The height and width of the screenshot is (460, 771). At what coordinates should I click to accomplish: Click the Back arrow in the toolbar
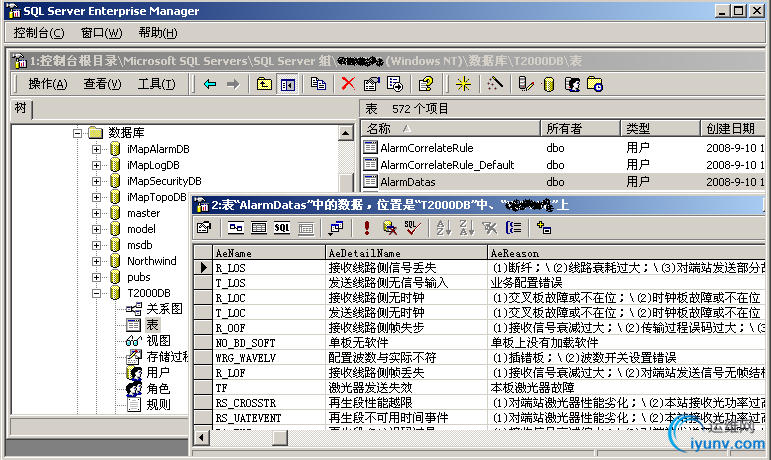pos(210,84)
